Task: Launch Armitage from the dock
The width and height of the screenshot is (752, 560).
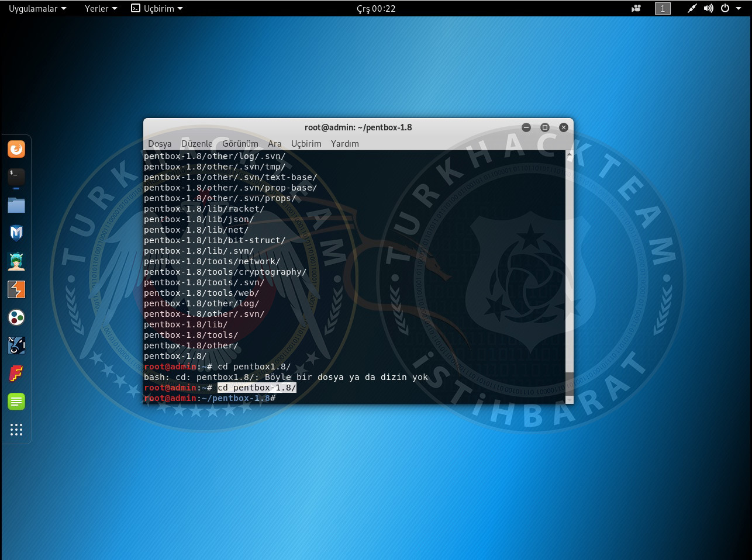Action: click(x=16, y=261)
